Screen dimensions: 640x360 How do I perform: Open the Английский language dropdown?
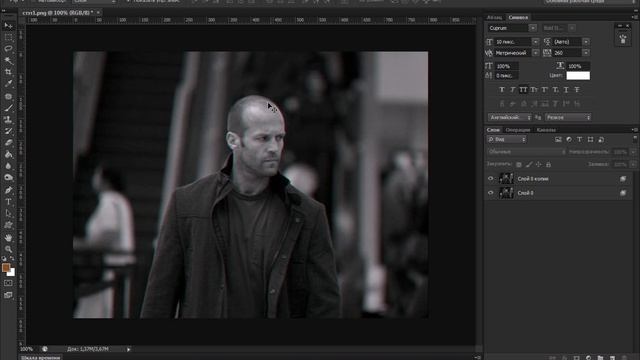(509, 117)
